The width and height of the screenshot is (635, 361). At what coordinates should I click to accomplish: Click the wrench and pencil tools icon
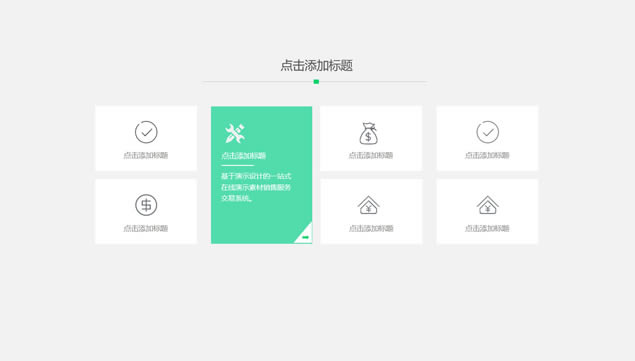click(x=235, y=133)
